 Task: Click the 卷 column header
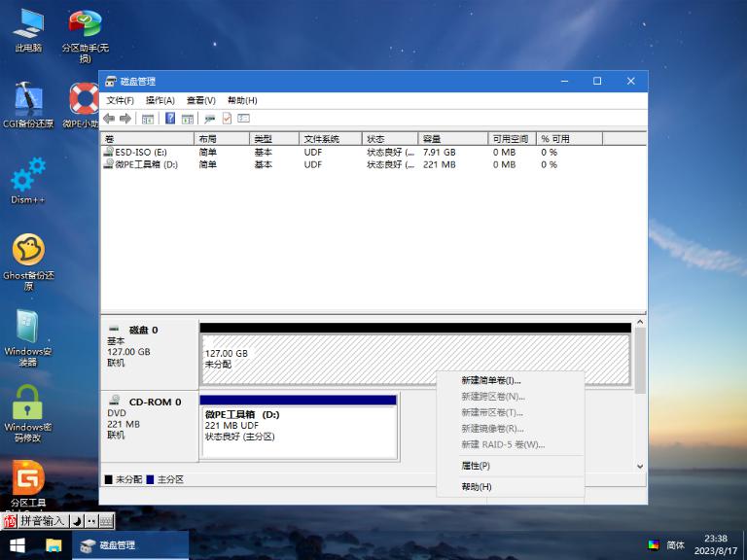click(147, 139)
